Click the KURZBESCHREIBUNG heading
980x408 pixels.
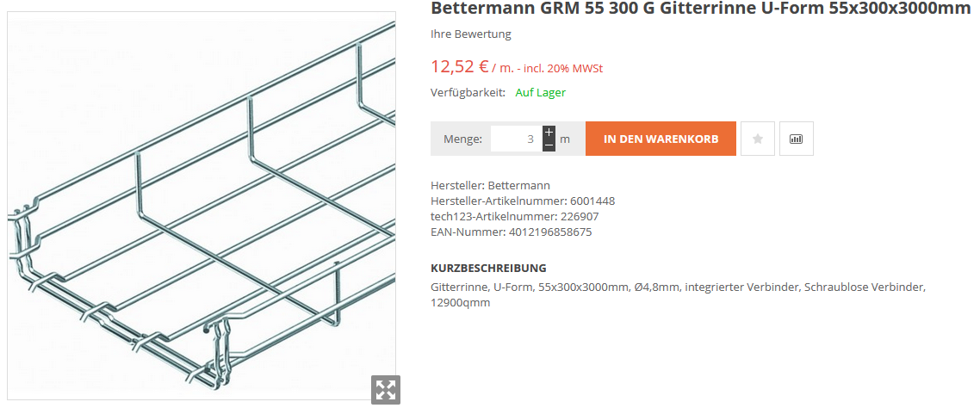488,268
